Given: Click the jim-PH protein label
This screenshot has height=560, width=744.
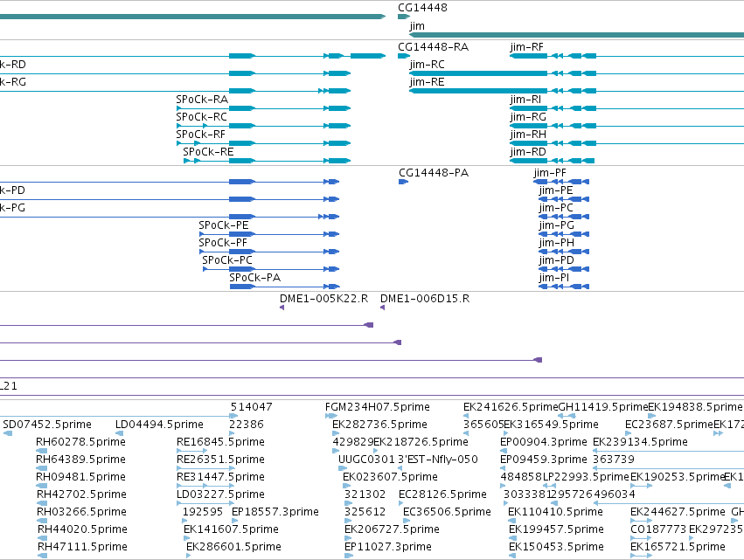Looking at the screenshot, I should pyautogui.click(x=557, y=243).
